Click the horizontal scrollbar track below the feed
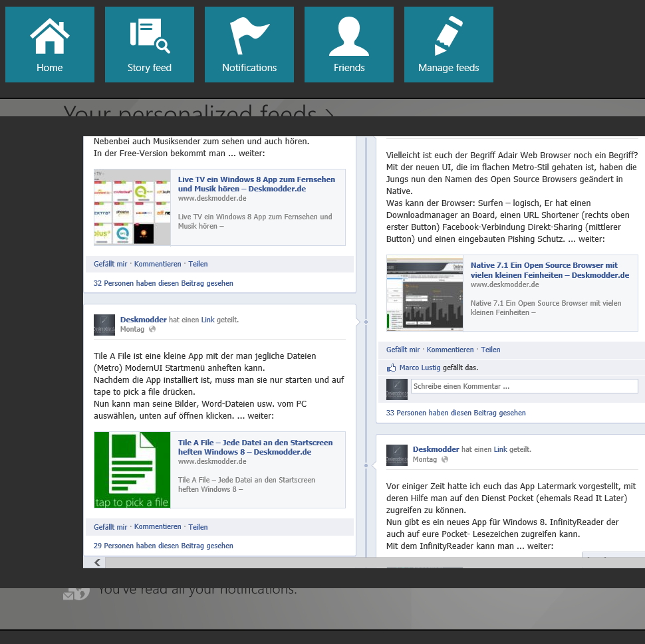Image resolution: width=645 pixels, height=644 pixels. 375,562
